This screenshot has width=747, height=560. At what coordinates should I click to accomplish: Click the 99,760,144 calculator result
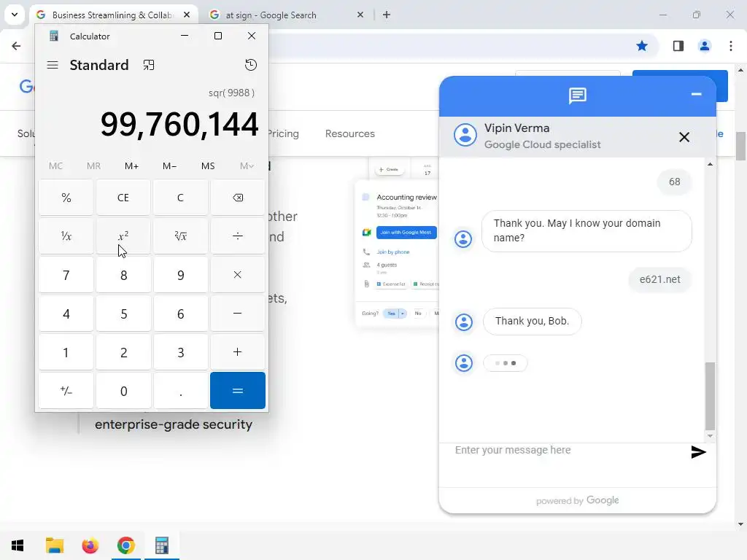pos(179,125)
